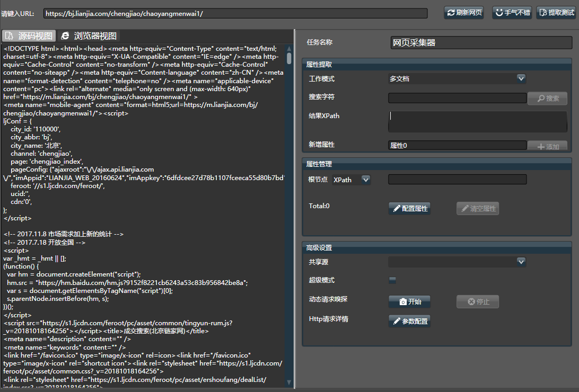This screenshot has width=579, height=392.
Task: Click the 手气不错 button
Action: coord(512,13)
